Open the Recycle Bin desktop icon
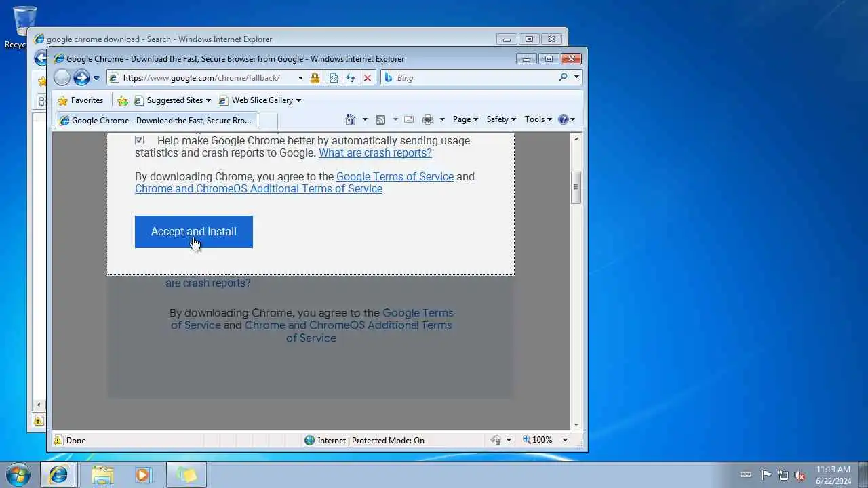 pos(24,27)
